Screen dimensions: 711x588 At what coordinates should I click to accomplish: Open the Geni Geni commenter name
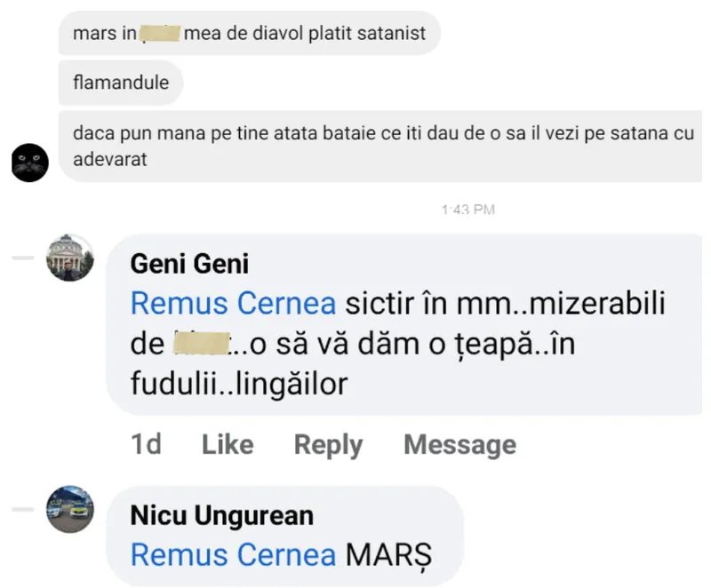click(189, 264)
